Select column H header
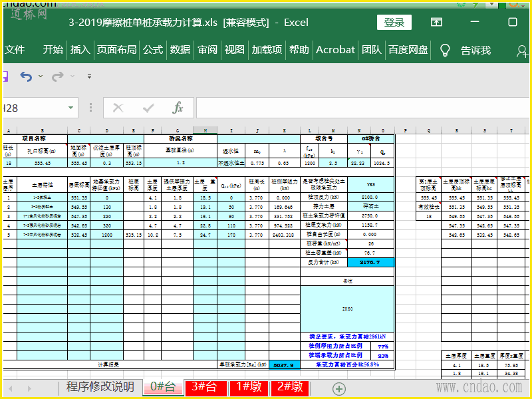 (205, 130)
